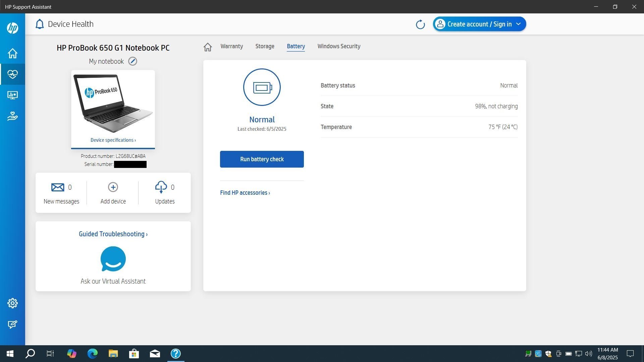Open New messages envelope icon
The width and height of the screenshot is (644, 362).
pos(58,187)
